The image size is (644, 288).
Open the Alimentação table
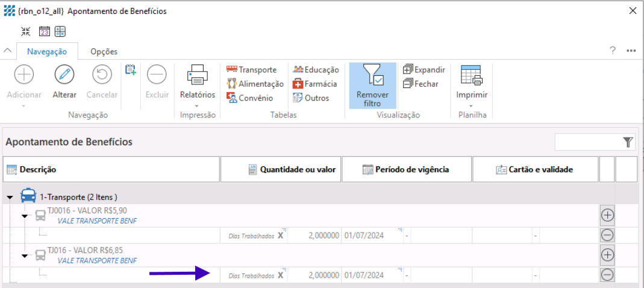[x=255, y=84]
